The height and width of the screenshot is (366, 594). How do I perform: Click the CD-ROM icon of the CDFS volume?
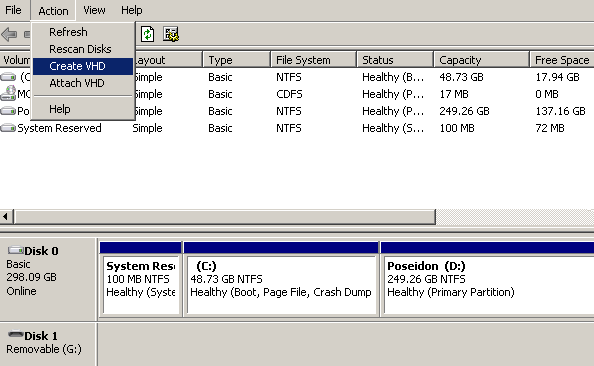tap(8, 93)
